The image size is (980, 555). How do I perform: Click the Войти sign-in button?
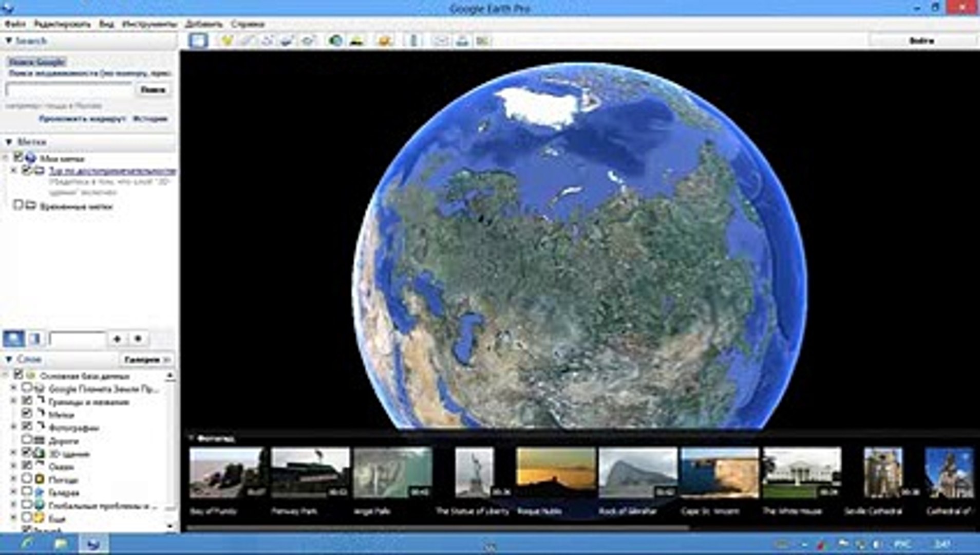point(921,41)
